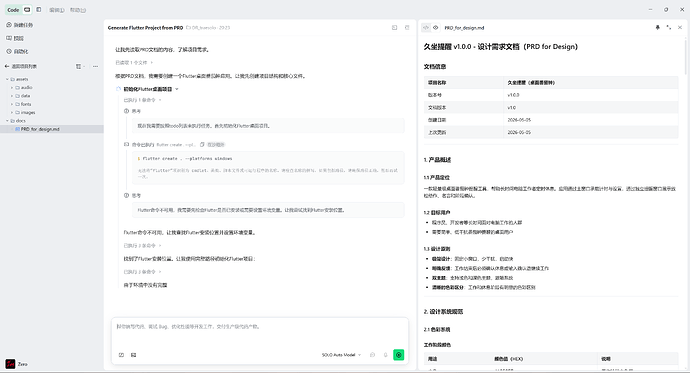
Task: Toggle the sidebar panel icon in title bar
Action: coord(39,10)
